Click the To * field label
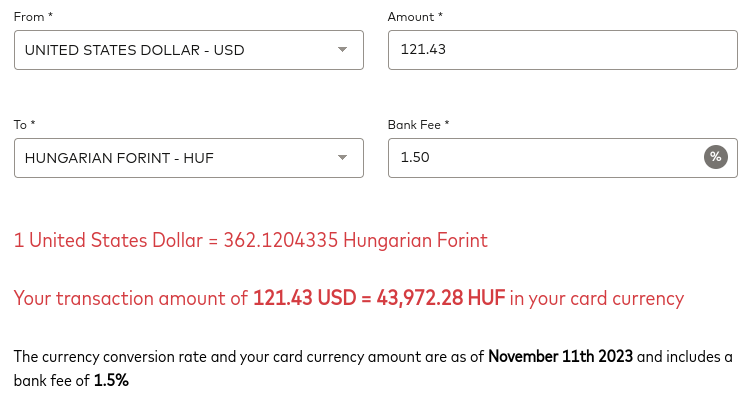755x401 pixels. coord(24,125)
